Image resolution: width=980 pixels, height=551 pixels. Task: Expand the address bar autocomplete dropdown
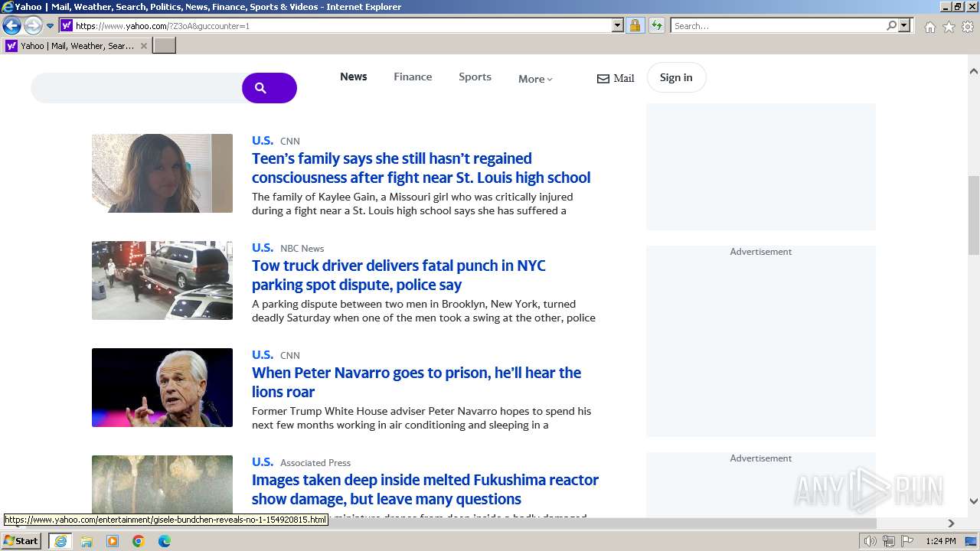pyautogui.click(x=618, y=25)
